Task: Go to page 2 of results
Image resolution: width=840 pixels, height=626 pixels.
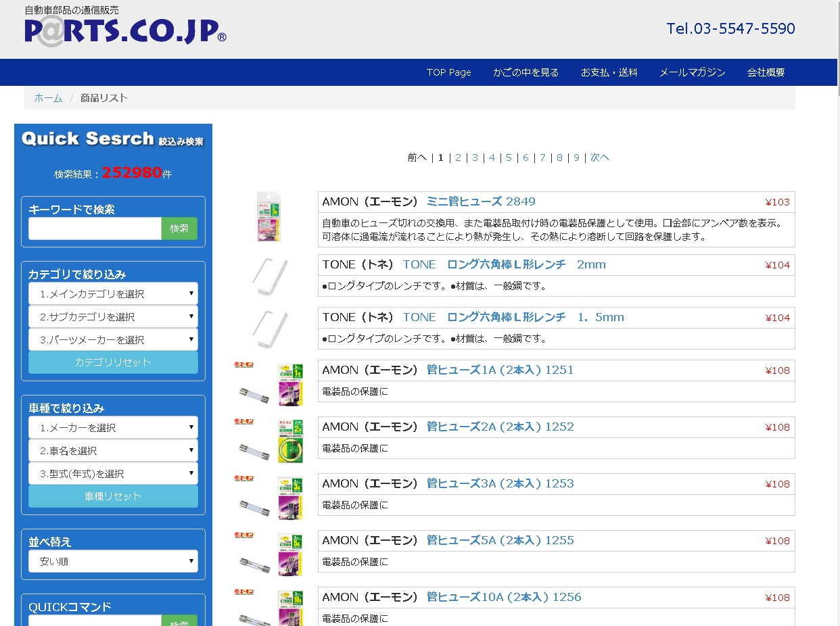Action: [x=458, y=158]
